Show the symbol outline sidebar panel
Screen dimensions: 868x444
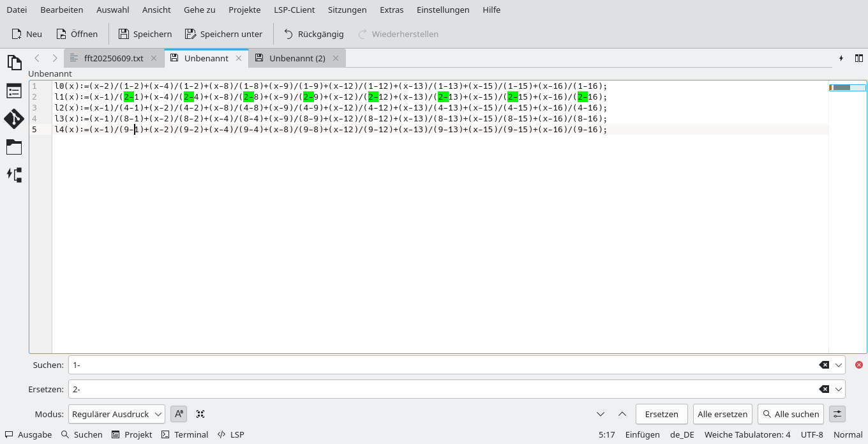(x=14, y=91)
